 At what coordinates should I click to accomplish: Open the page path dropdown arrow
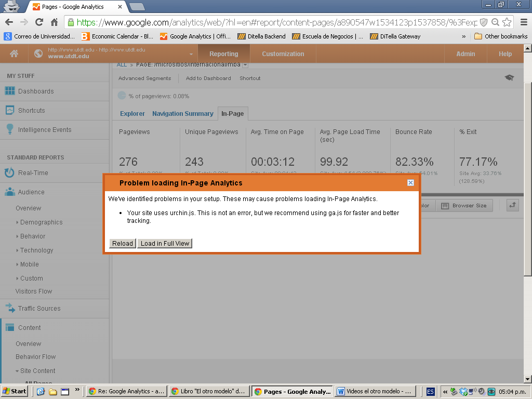(245, 65)
